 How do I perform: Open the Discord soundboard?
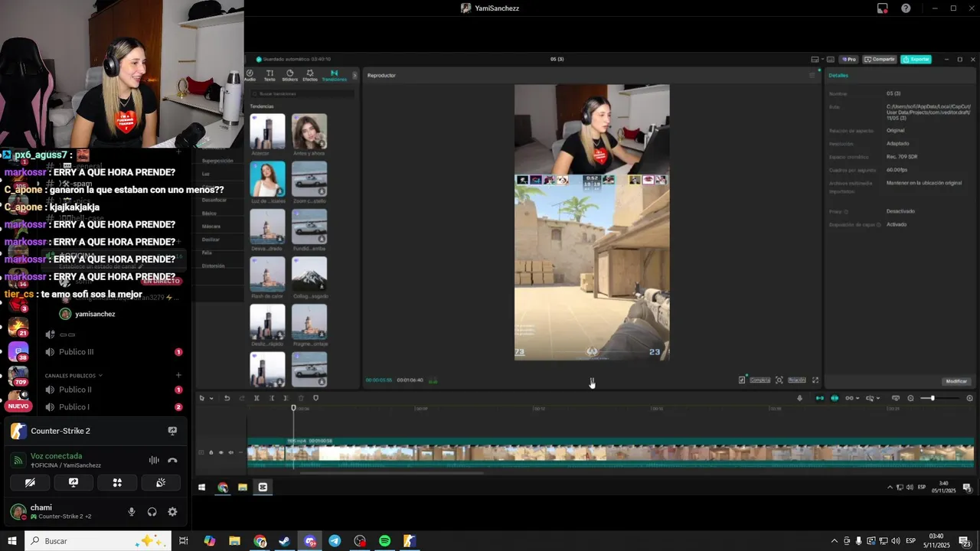click(x=161, y=483)
